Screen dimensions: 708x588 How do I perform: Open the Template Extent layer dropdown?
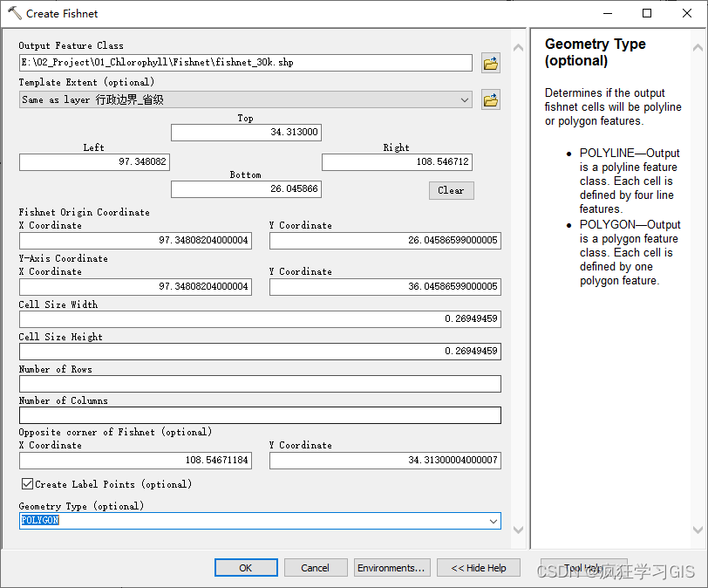pyautogui.click(x=246, y=99)
